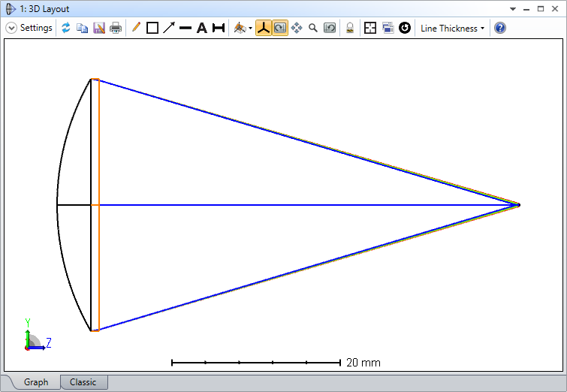This screenshot has width=567, height=392.
Task: Open the Line Thickness dropdown
Action: pos(452,29)
